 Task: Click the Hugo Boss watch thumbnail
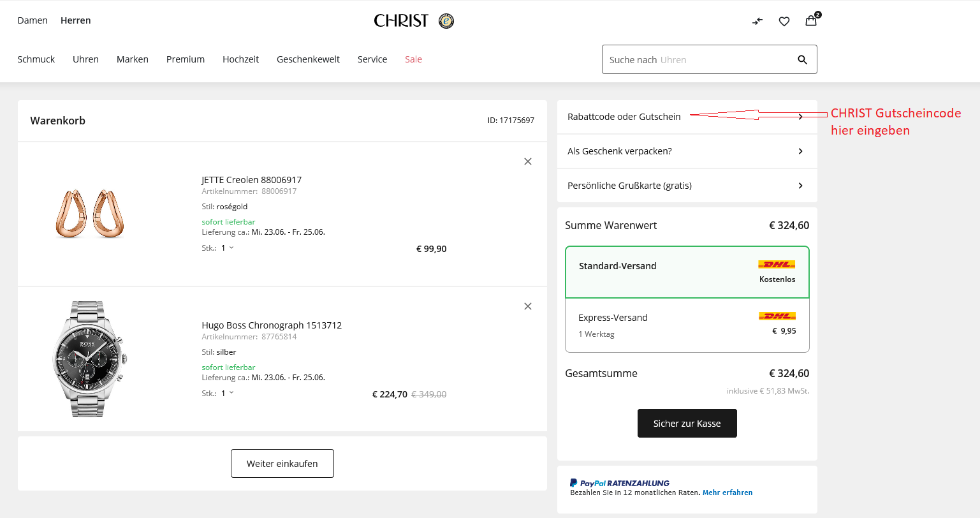89,359
